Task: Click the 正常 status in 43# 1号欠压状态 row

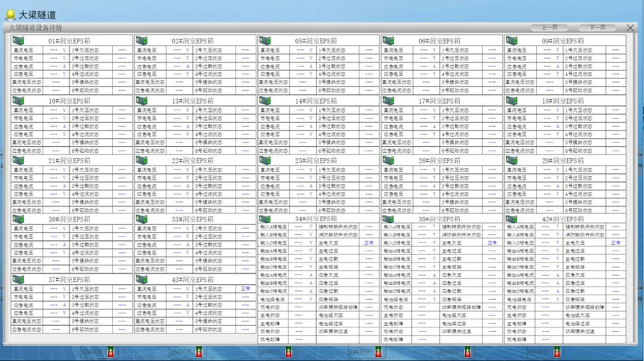Action: [246, 289]
